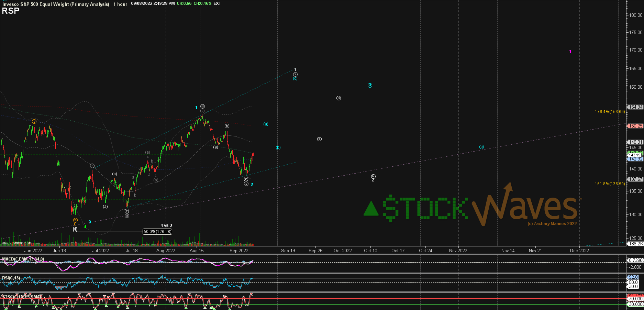Click the Aug-15 date axis label

197,251
